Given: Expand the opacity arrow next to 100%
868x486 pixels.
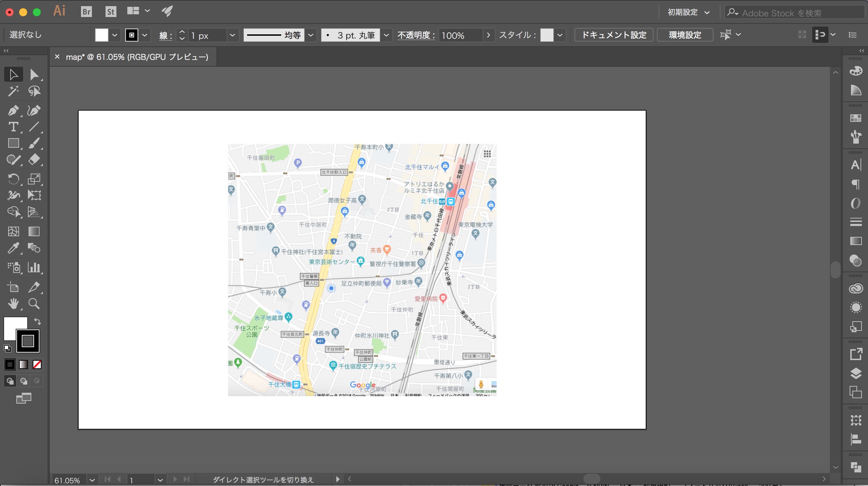Looking at the screenshot, I should (x=489, y=35).
